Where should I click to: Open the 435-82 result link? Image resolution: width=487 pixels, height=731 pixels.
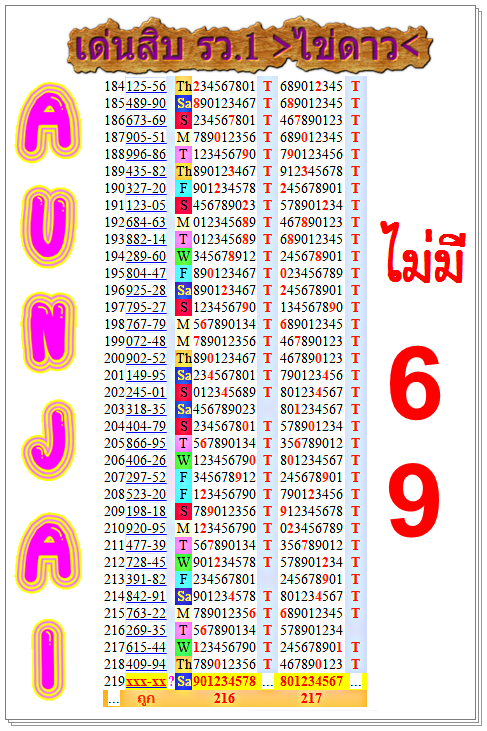tap(146, 171)
